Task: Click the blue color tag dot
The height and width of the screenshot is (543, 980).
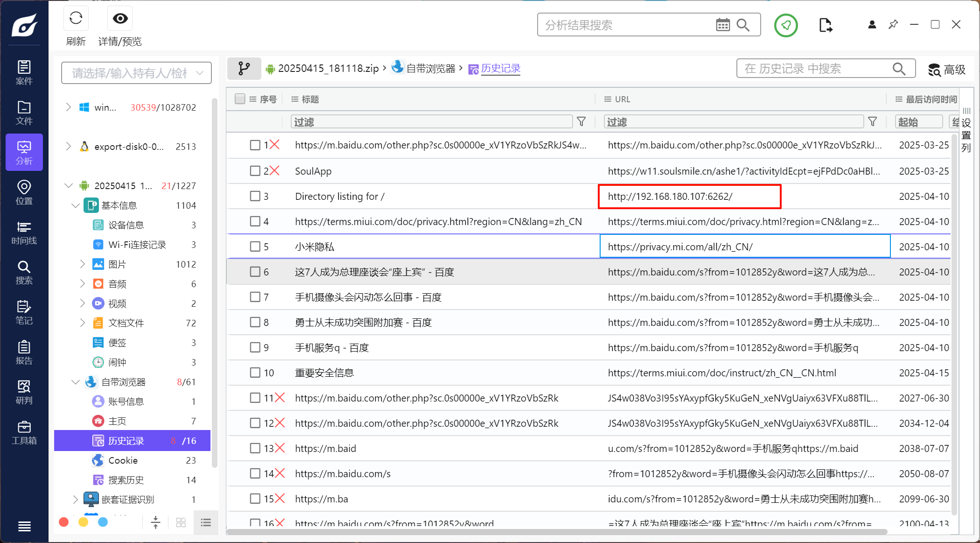Action: coord(103,522)
